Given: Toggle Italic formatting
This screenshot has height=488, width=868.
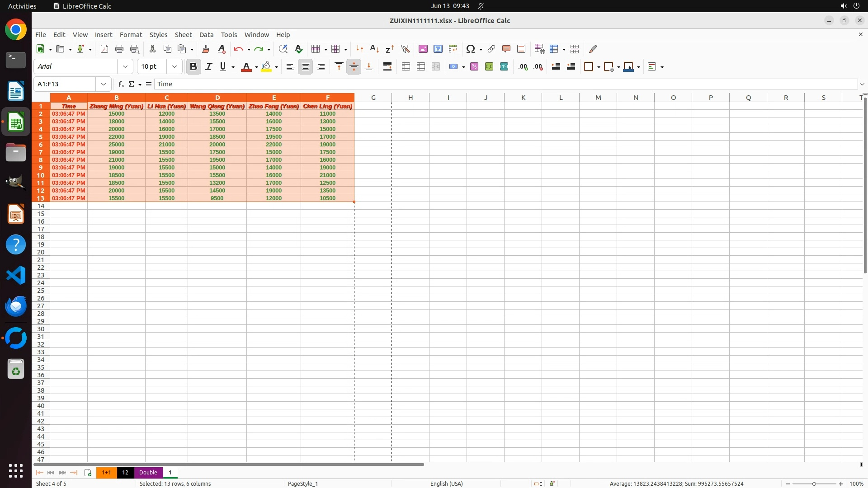Looking at the screenshot, I should coord(208,66).
